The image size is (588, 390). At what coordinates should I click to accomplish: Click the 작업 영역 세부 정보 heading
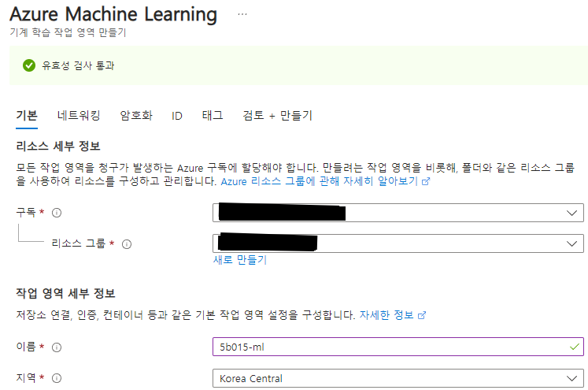coord(65,293)
